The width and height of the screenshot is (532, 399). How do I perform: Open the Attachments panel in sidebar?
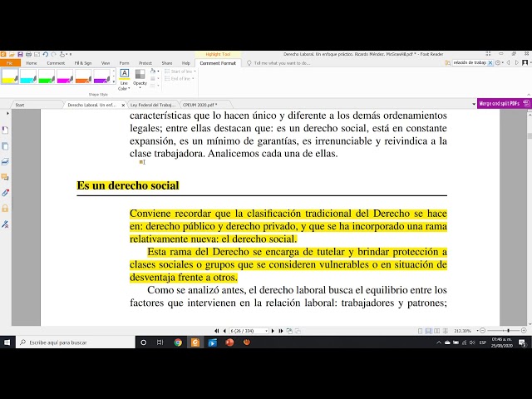(x=5, y=192)
